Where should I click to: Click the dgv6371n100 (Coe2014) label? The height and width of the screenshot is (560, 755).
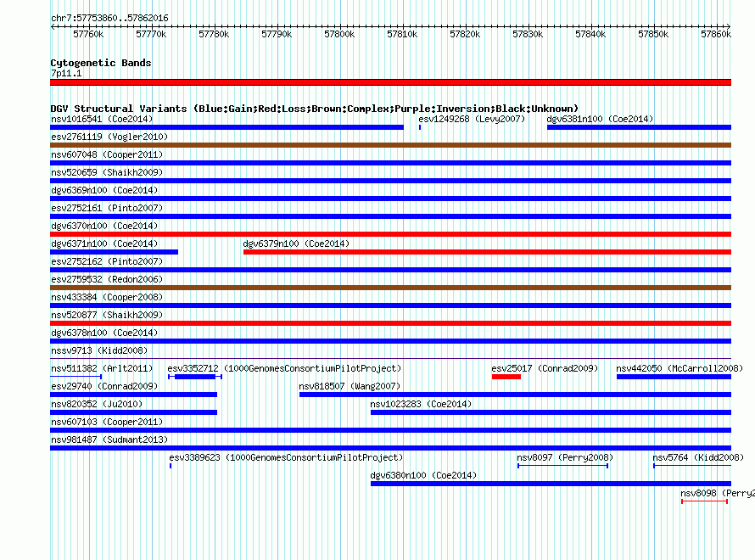[104, 244]
